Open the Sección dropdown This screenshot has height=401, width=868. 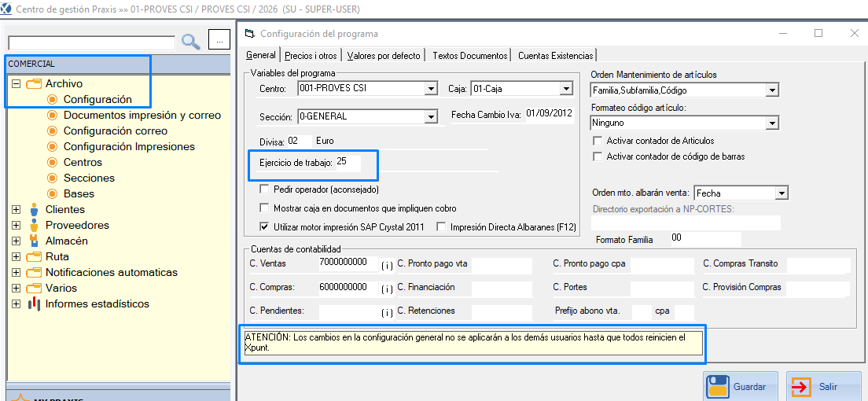coord(430,117)
